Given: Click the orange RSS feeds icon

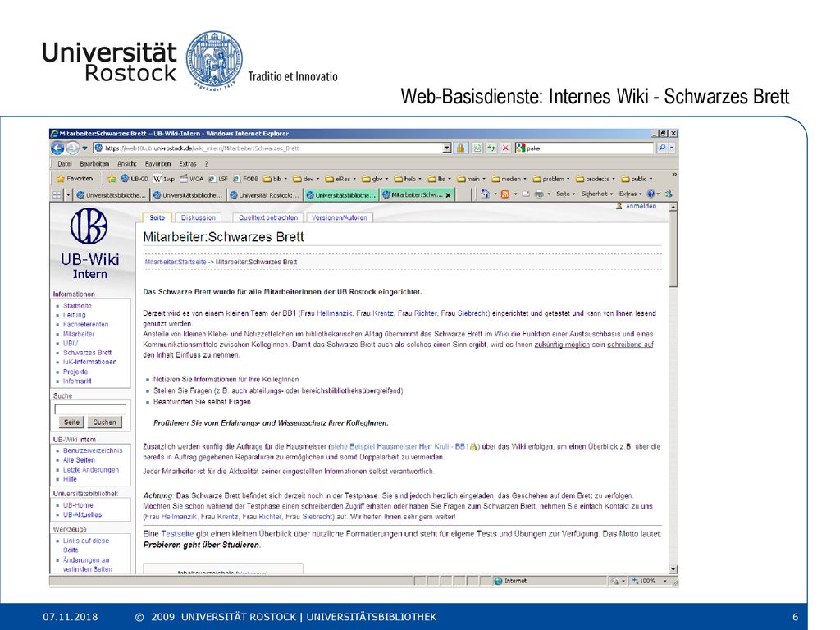Looking at the screenshot, I should (504, 194).
